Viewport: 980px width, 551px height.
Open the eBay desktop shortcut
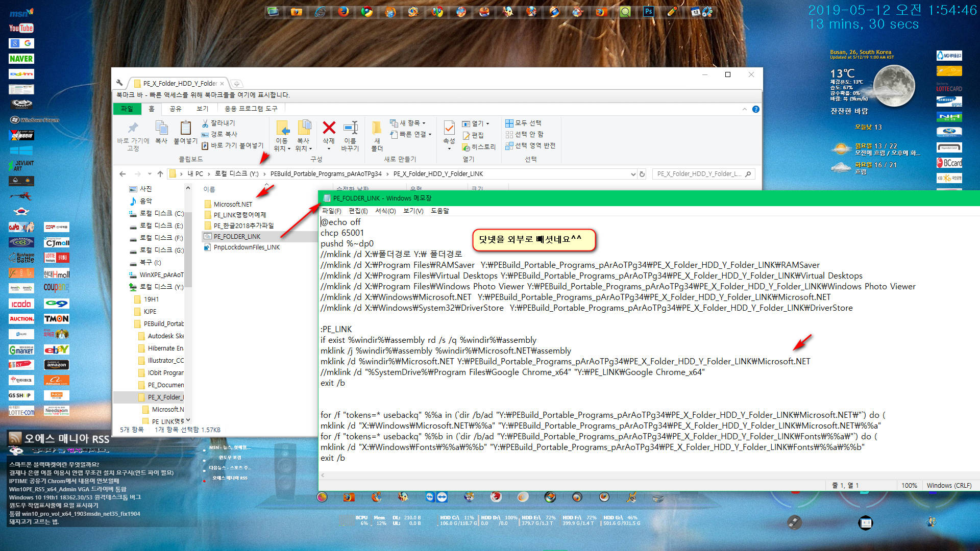coord(56,349)
